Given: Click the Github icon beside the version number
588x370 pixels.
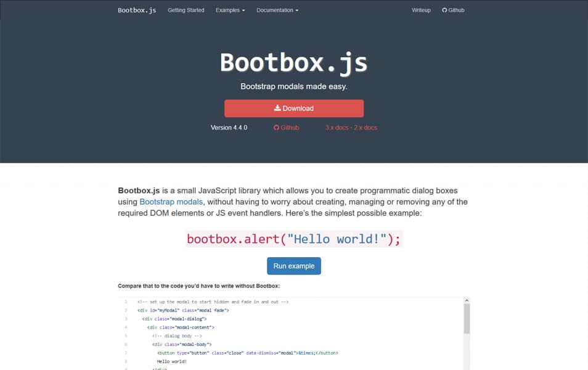Looking at the screenshot, I should [276, 128].
